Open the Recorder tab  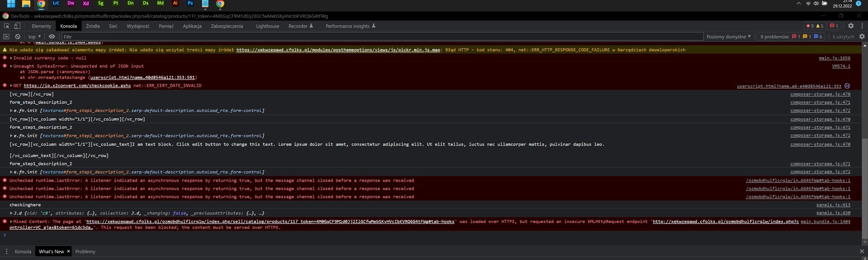tap(301, 26)
